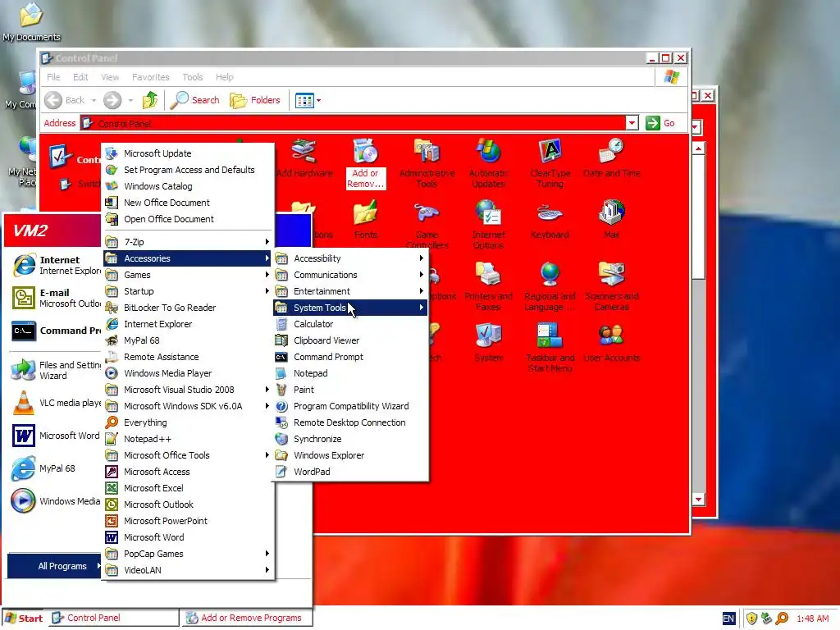Image resolution: width=840 pixels, height=630 pixels.
Task: Open User Accounts in Control Panel
Action: [611, 344]
